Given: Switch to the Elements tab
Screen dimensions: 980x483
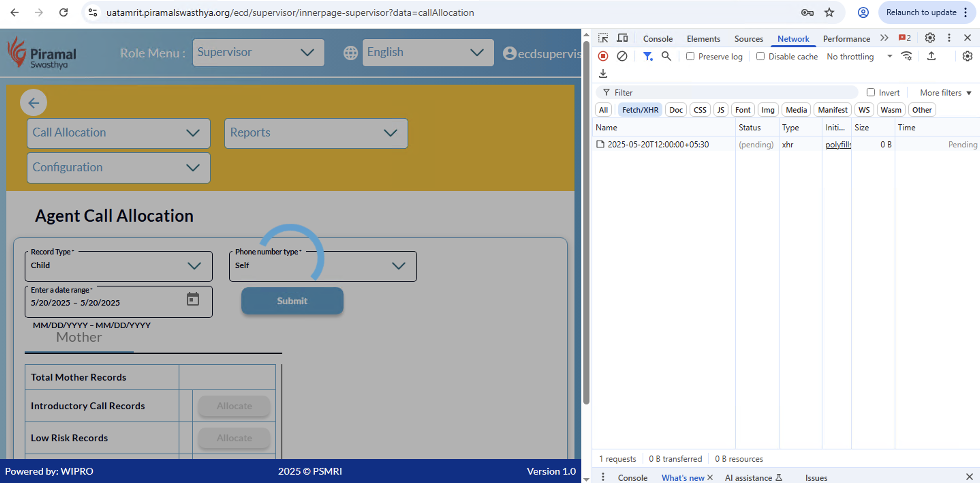Looking at the screenshot, I should click(x=703, y=39).
